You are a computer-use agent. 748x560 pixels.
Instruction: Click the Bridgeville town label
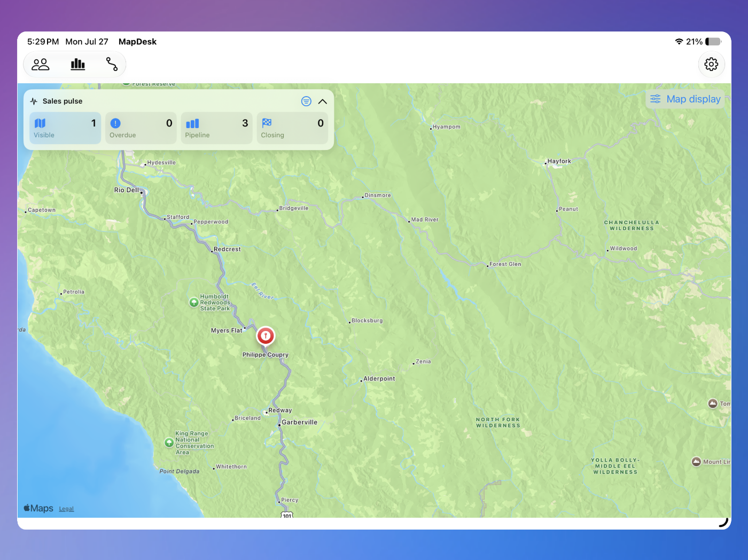294,208
